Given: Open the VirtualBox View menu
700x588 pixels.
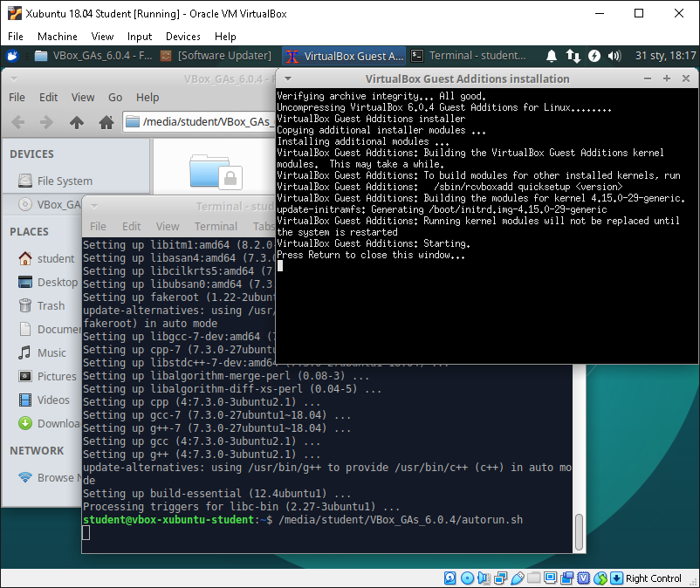Looking at the screenshot, I should 102,37.
